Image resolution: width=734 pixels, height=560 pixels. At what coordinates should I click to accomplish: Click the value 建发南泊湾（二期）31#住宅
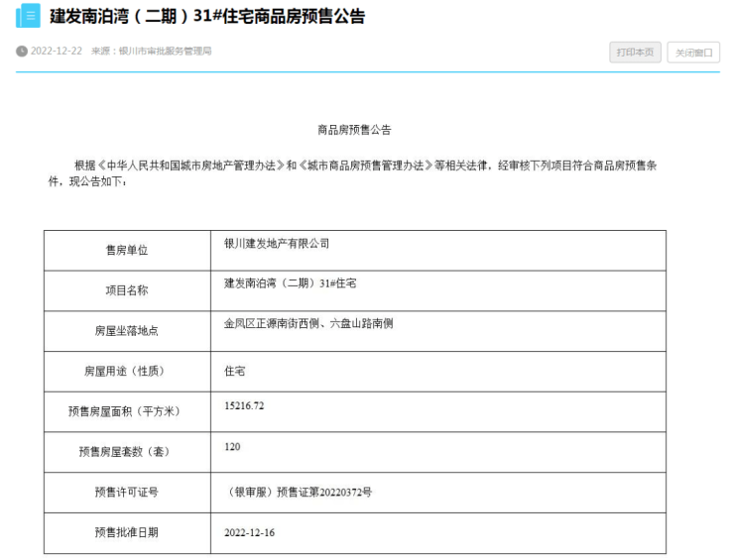click(x=291, y=283)
